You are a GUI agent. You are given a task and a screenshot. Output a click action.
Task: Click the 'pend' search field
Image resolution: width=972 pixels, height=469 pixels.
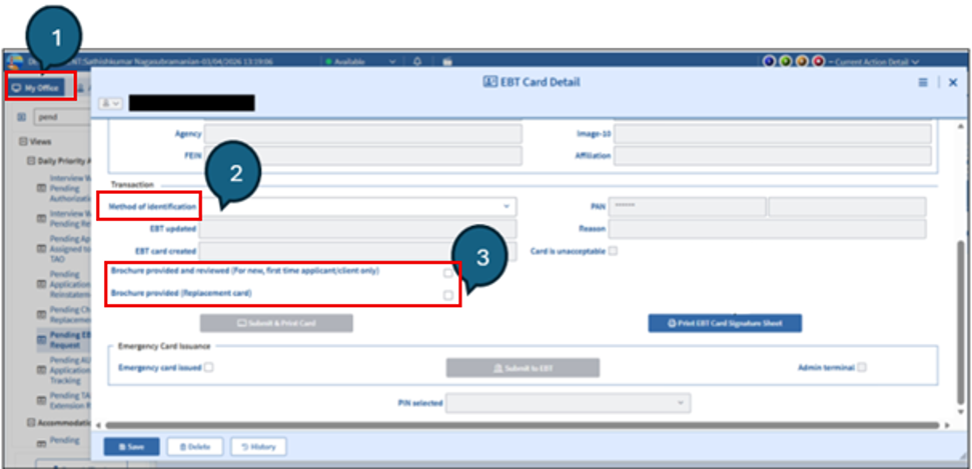pos(62,116)
